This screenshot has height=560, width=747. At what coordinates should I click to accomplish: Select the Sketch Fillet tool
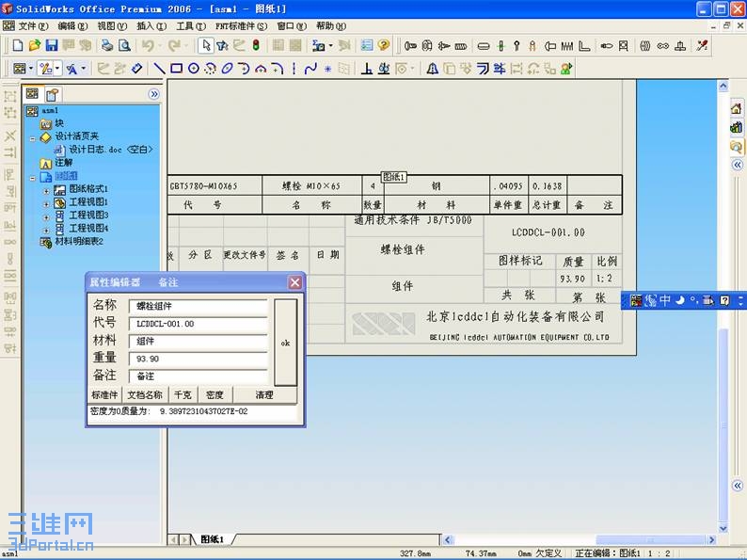[278, 69]
